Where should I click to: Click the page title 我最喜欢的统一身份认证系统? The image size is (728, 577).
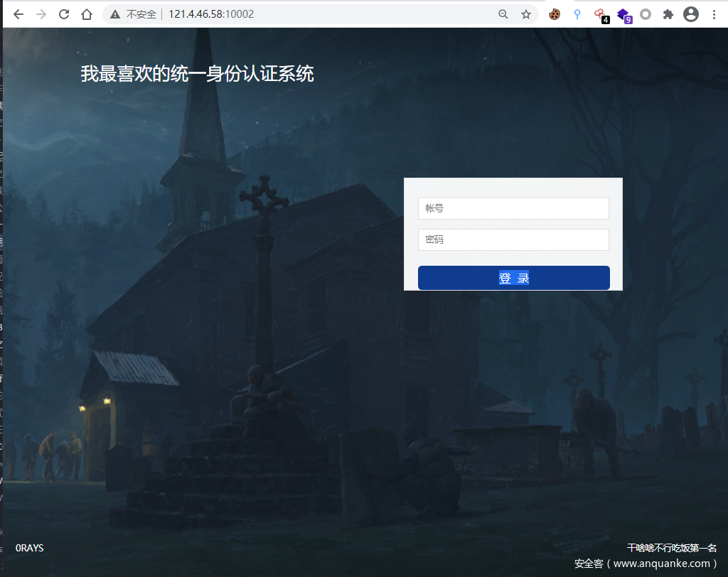coord(198,74)
